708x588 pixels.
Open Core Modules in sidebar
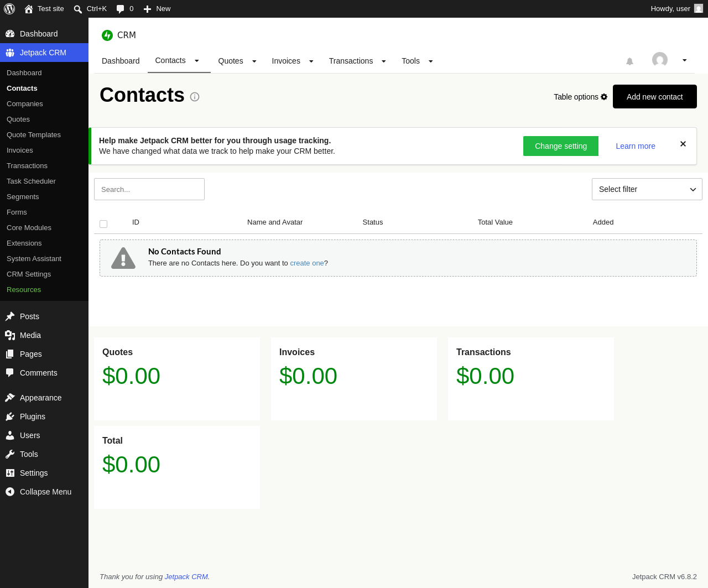pos(29,228)
